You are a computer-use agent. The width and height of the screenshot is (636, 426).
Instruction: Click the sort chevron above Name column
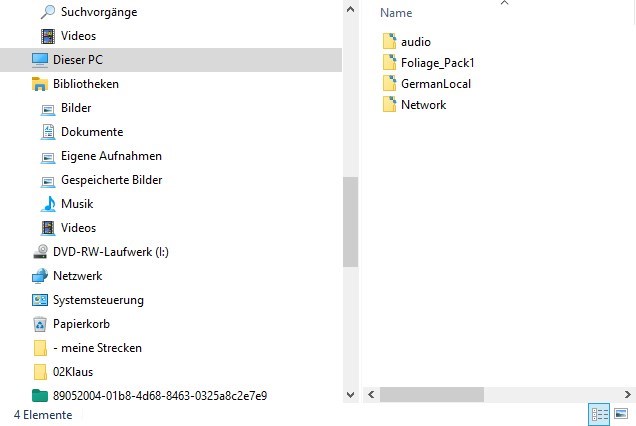pos(504,3)
